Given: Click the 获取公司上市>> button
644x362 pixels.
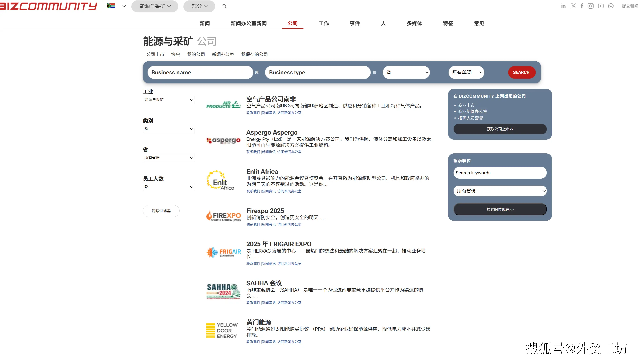Looking at the screenshot, I should 500,129.
